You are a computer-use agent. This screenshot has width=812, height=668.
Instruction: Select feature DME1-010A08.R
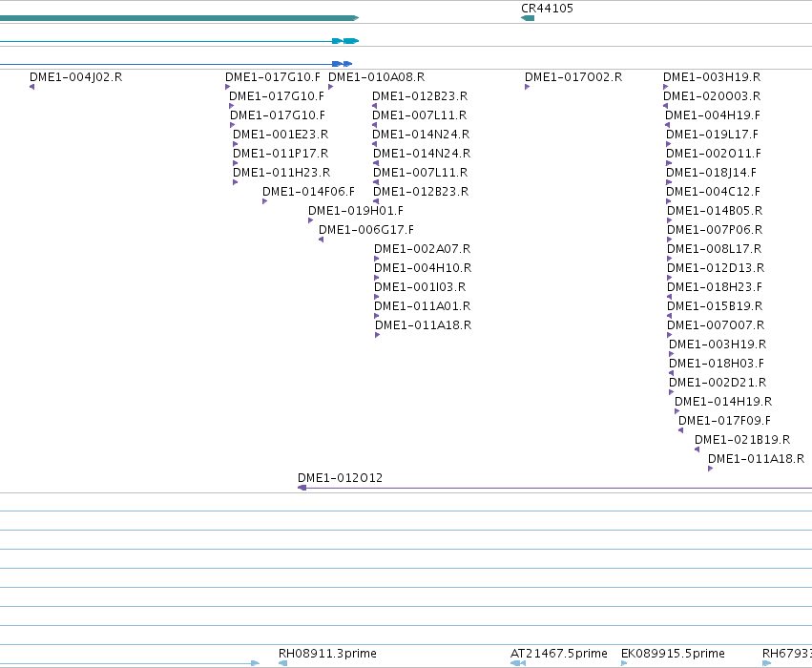(377, 77)
